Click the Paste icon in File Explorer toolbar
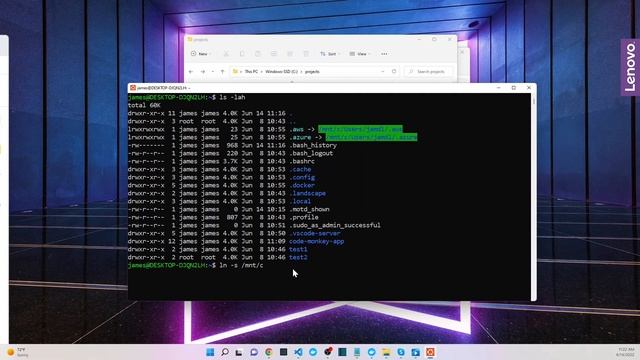Viewport: 640px width, 360px height. [258, 54]
